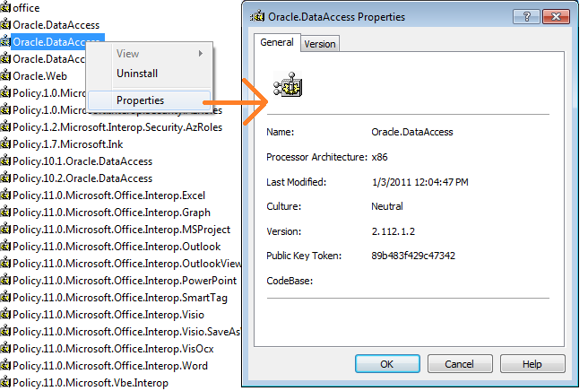Click the Interop.VisOcx policy assembly icon
588x391 pixels.
(5, 349)
